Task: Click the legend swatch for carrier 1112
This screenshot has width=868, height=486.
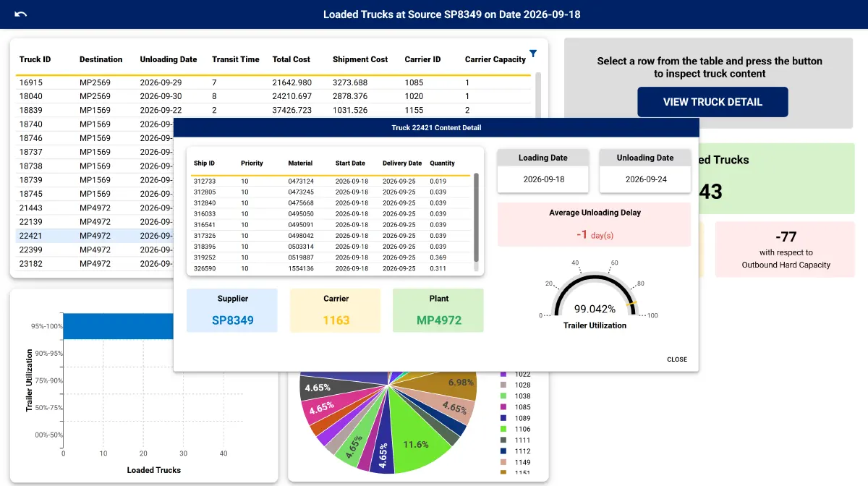Action: click(x=504, y=451)
